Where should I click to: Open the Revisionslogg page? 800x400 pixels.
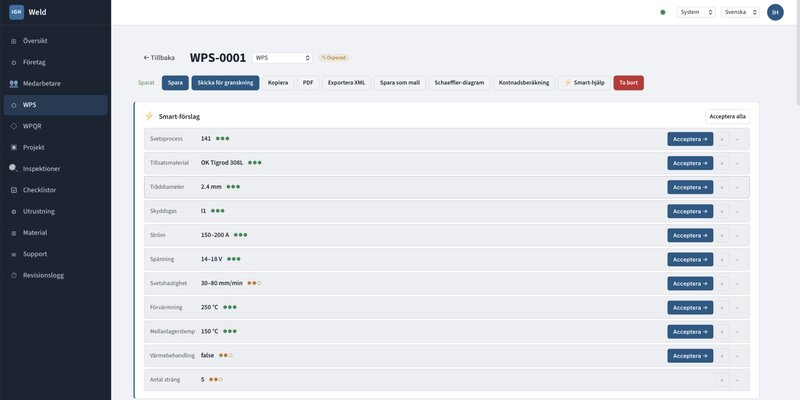tap(43, 274)
